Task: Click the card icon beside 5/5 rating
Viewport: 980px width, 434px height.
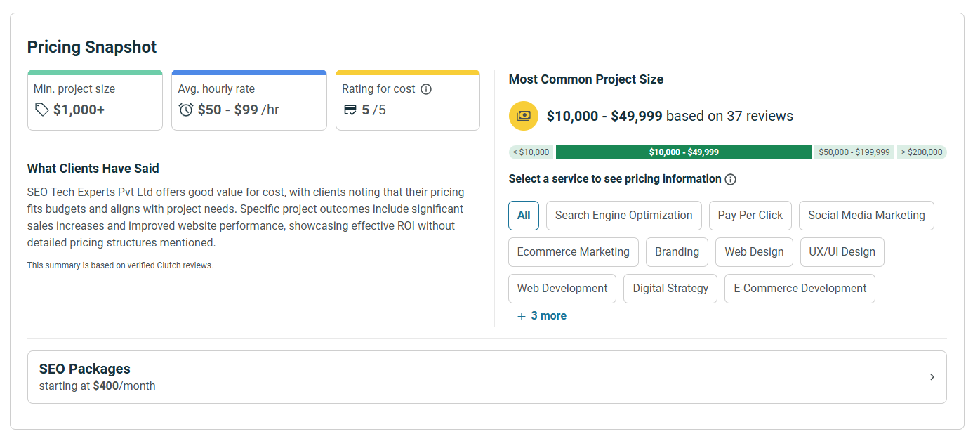Action: (x=350, y=110)
